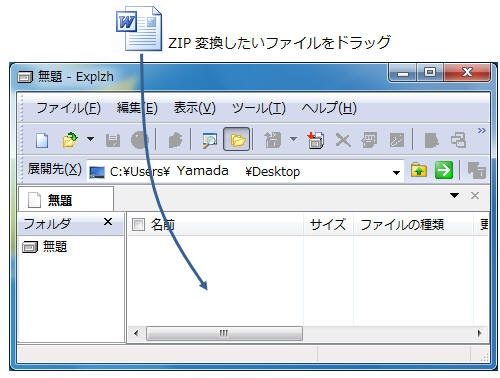Screen dimensions: 500x378
Task: Click the grayed-out printer-like icon in toolbar
Action: [458, 140]
